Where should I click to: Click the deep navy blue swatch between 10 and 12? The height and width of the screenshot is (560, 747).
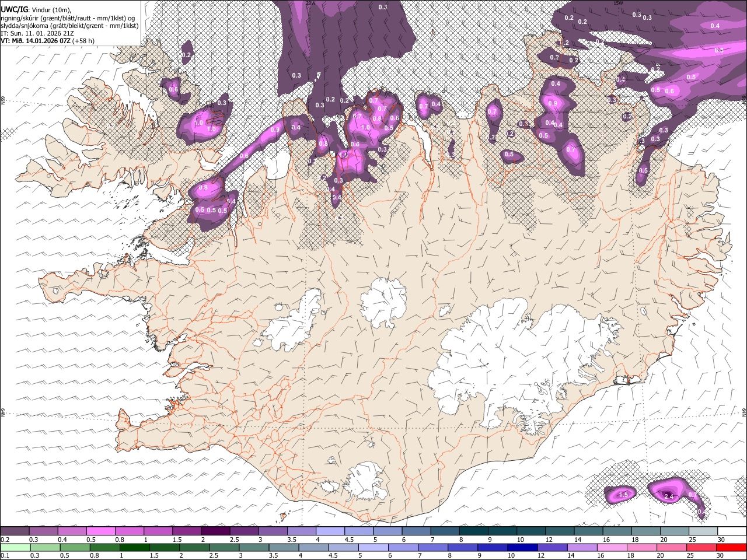tap(522, 548)
